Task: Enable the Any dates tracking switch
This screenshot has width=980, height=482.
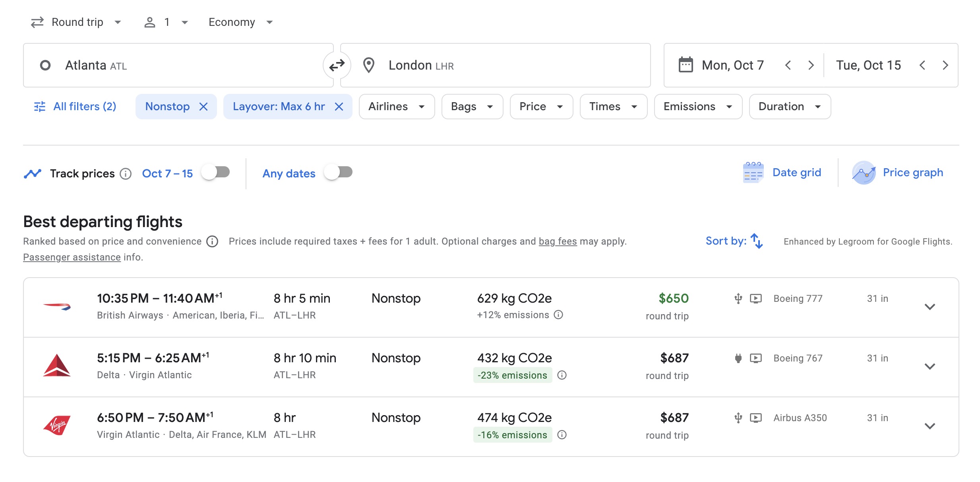Action: point(338,173)
